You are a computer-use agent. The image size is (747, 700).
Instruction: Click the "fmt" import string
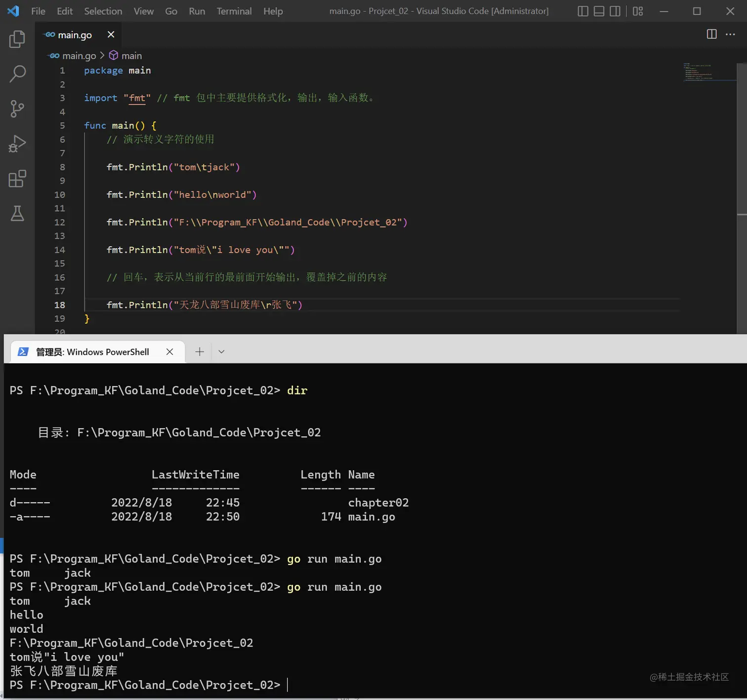[137, 98]
